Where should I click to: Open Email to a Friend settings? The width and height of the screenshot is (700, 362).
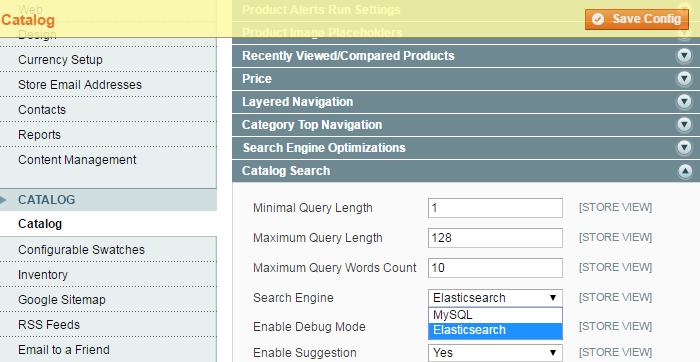coord(64,350)
